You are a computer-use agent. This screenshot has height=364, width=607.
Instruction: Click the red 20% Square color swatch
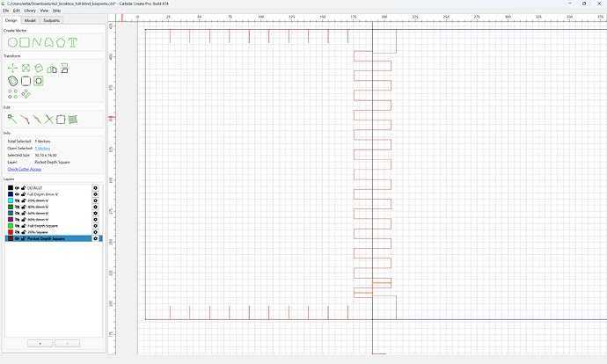(x=11, y=232)
